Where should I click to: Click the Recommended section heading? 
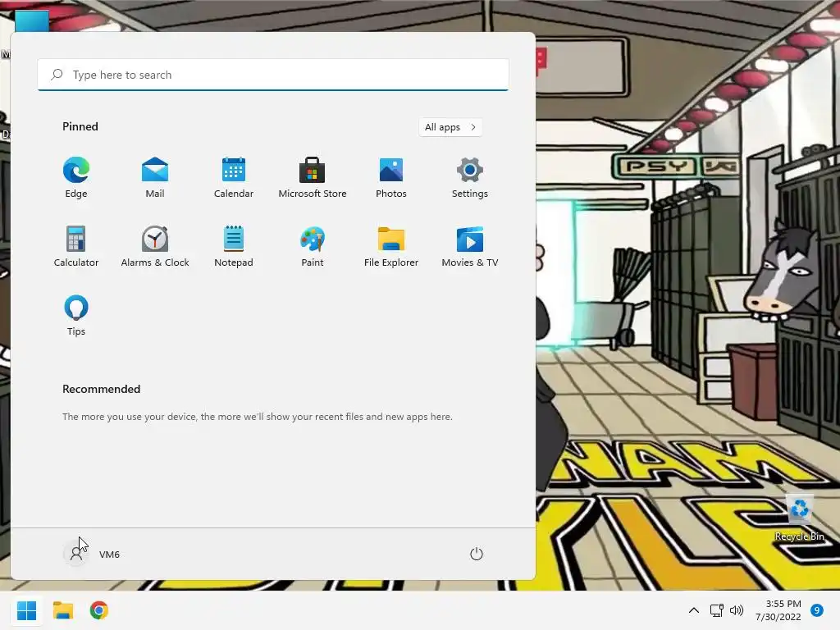point(101,389)
